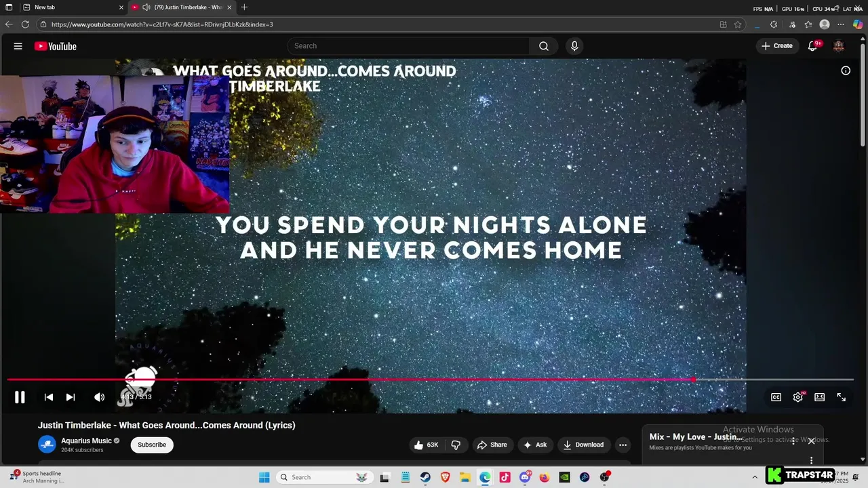Add this page to favorites star
The height and width of the screenshot is (488, 868).
(x=738, y=24)
